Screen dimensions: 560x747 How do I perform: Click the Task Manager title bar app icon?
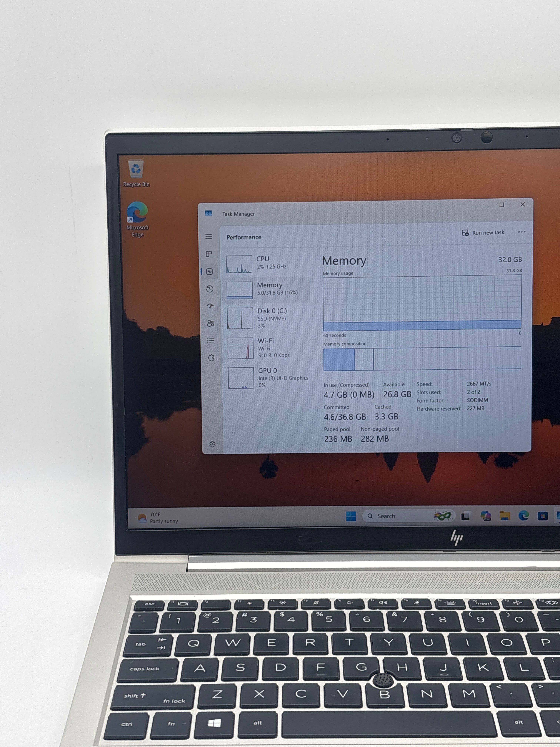click(209, 213)
